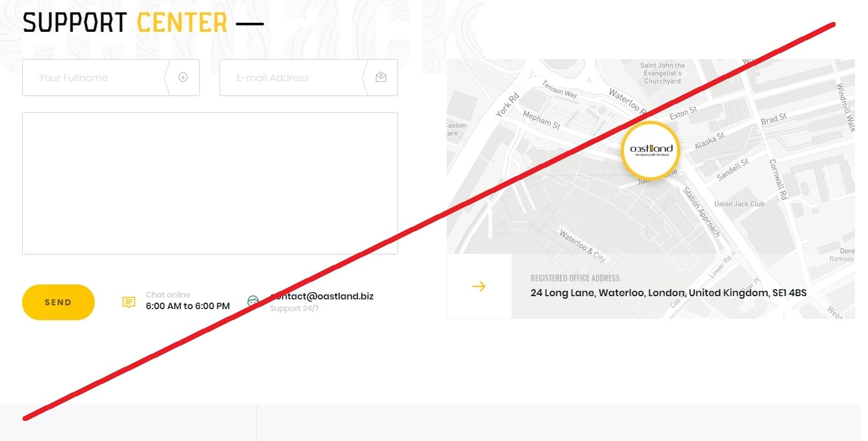Click the Station Approach road on map
Viewport: 868px width, 441px height.
coord(702,212)
